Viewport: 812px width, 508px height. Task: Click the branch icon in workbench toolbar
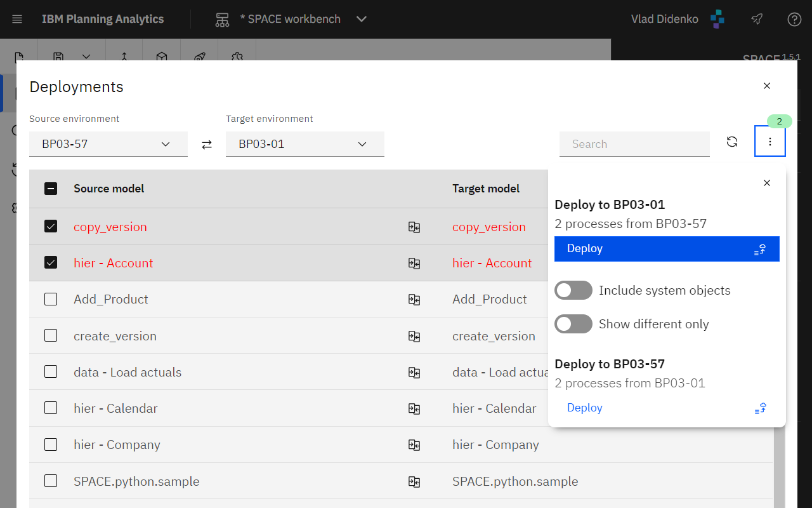[124, 57]
